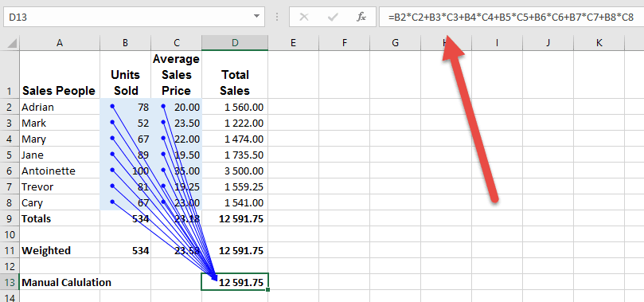Select column E header
Viewport: 644px width, 302px height.
pyautogui.click(x=293, y=43)
